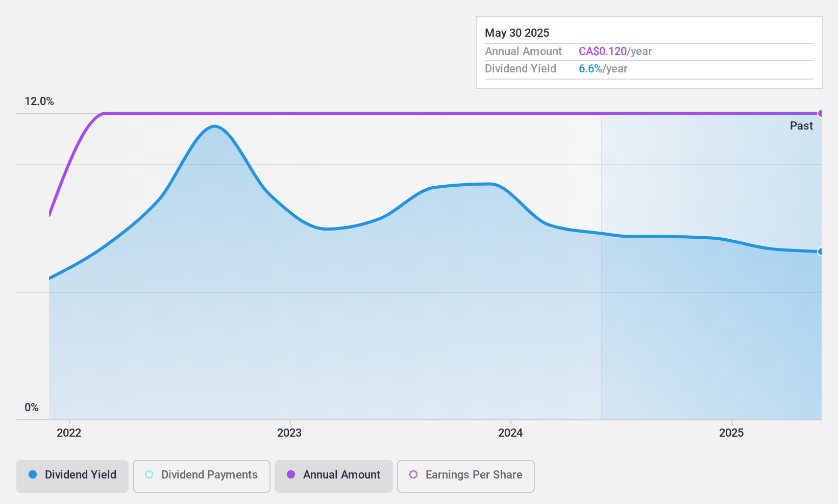Click the 'Annual Amount' label in the tooltip
This screenshot has width=838, height=504.
click(x=523, y=52)
